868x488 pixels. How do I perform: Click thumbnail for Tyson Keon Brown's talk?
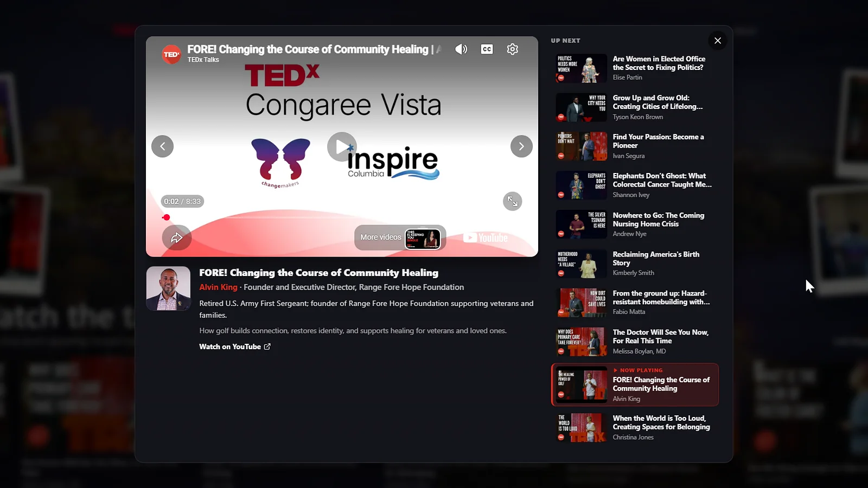tap(582, 107)
